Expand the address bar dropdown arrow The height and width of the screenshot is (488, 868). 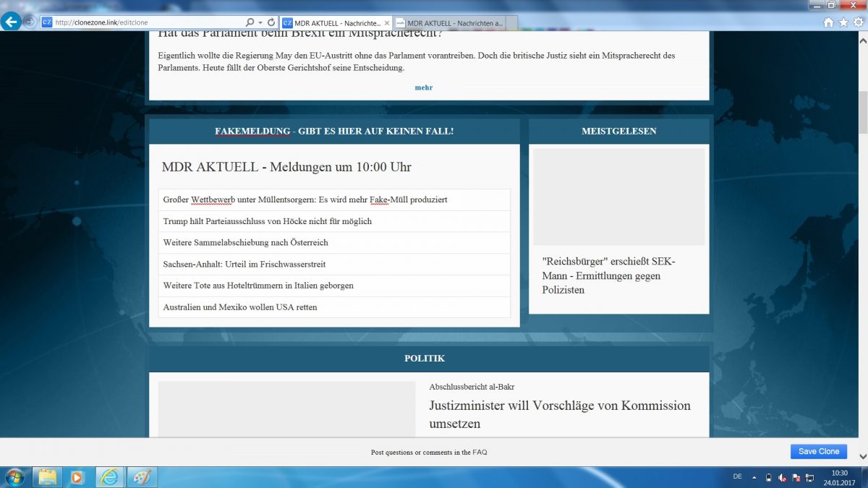pos(260,22)
